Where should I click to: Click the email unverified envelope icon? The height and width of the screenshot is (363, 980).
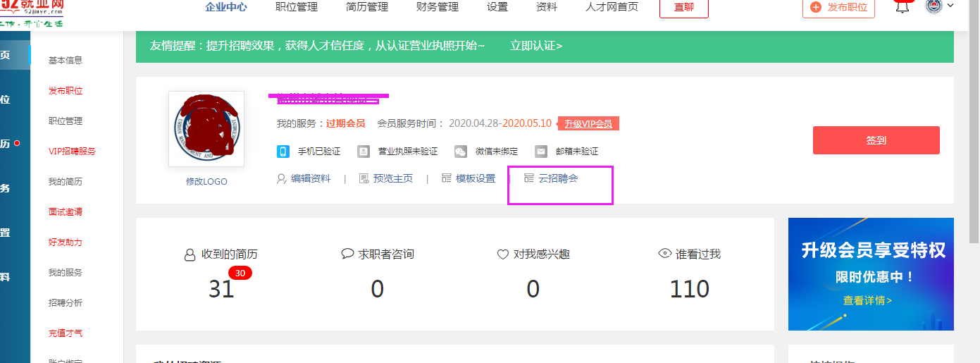pyautogui.click(x=541, y=152)
